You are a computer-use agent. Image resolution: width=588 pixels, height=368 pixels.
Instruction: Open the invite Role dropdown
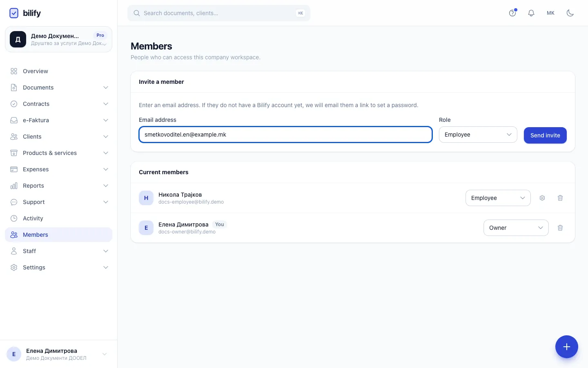(478, 135)
